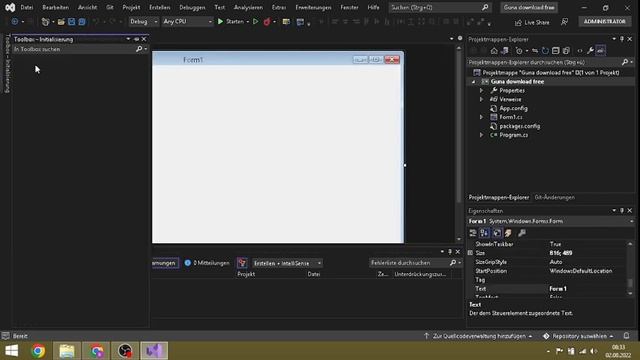Expand the Verweise node
Screen dimensions: 640x360
(x=481, y=100)
